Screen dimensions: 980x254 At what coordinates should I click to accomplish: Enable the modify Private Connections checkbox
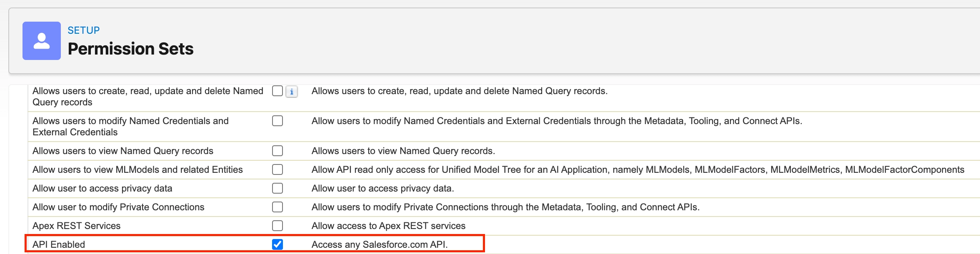point(277,207)
